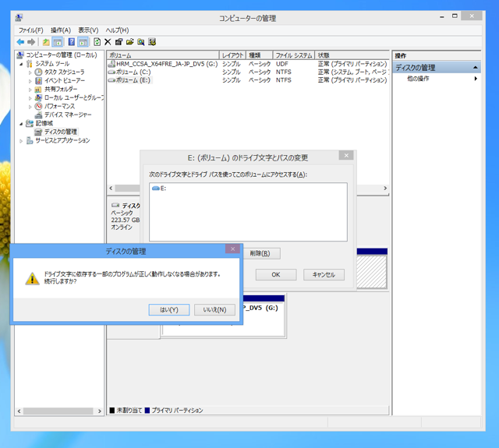Expand the パフォーマンス node
The image size is (499, 448).
30,107
